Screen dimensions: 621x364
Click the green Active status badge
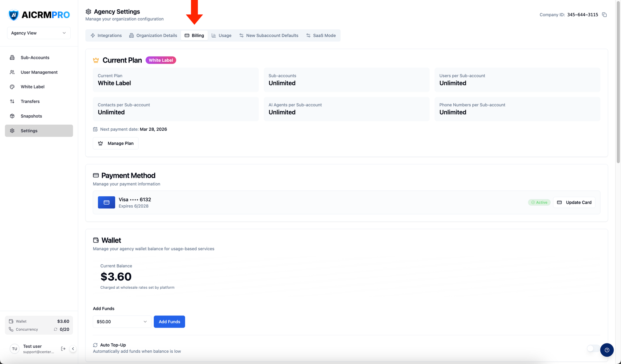click(x=539, y=203)
